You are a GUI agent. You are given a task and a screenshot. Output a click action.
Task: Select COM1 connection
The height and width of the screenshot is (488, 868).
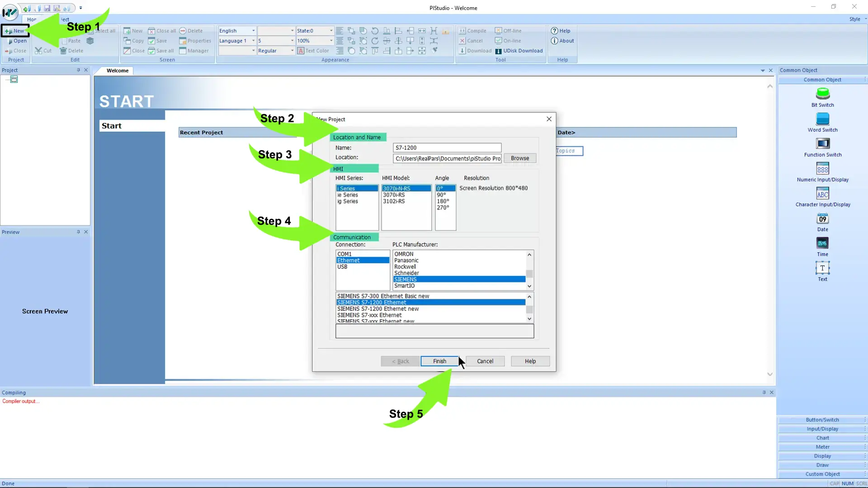(363, 254)
